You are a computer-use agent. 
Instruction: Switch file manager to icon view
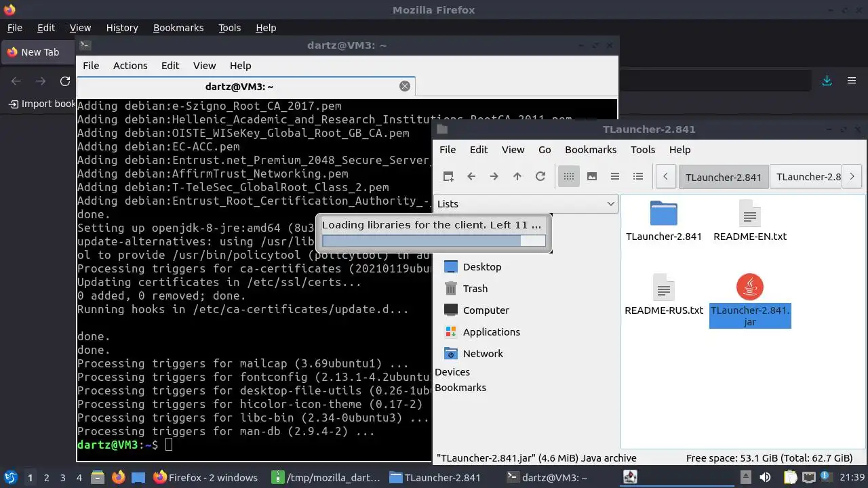(569, 176)
